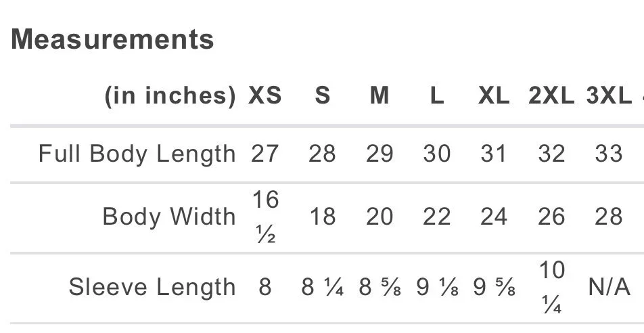Click the Measurements heading
The height and width of the screenshot is (333, 644).
pyautogui.click(x=112, y=39)
